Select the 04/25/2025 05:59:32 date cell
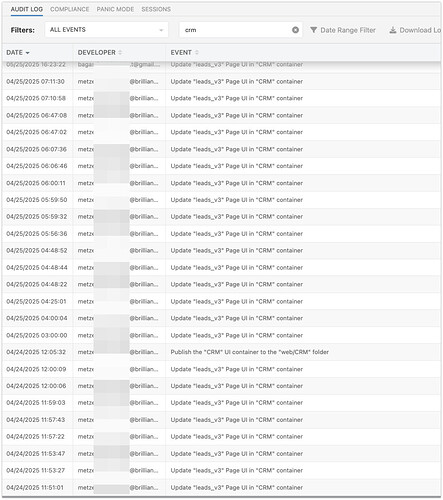The image size is (443, 500). [37, 217]
